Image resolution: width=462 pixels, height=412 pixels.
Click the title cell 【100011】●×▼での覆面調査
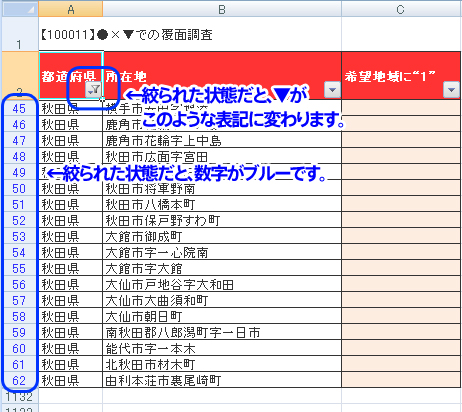127,34
